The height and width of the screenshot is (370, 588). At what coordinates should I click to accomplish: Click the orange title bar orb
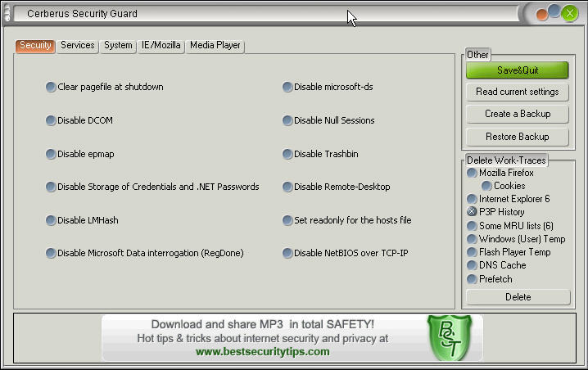click(542, 15)
